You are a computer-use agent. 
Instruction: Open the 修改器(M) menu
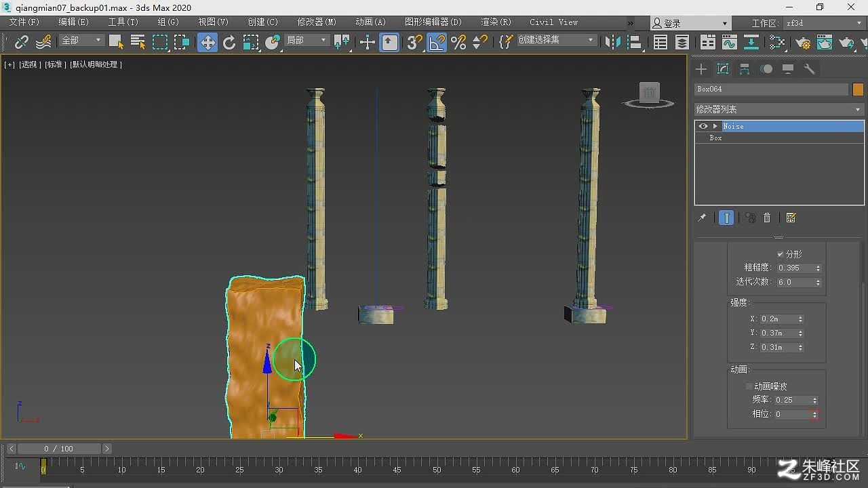[x=317, y=22]
